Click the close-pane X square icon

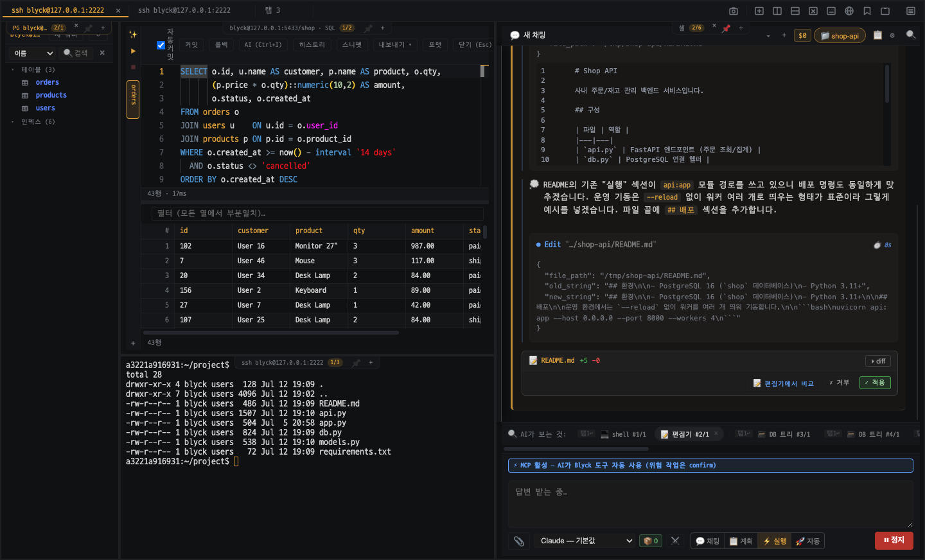click(813, 11)
